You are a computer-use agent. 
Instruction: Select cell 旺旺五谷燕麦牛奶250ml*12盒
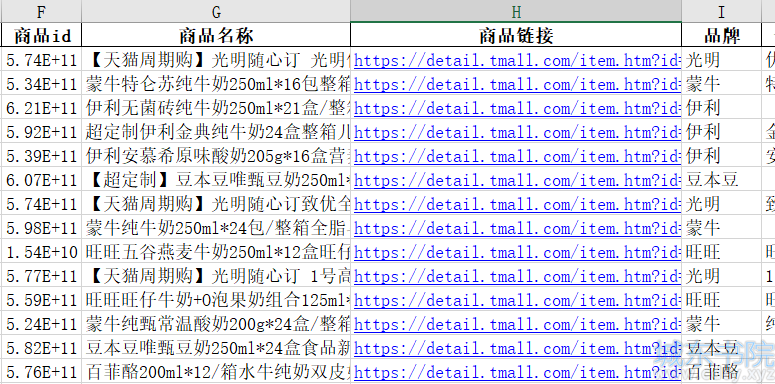click(x=216, y=252)
